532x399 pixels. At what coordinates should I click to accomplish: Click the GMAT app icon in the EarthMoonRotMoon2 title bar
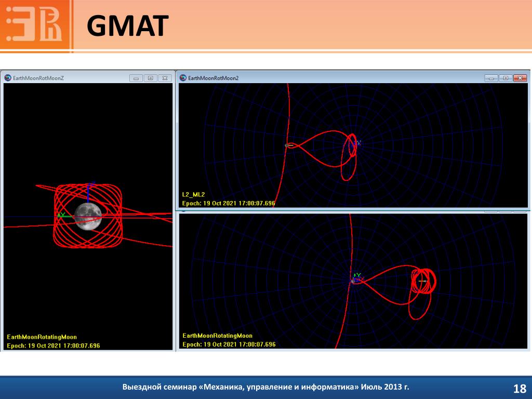[x=183, y=78]
